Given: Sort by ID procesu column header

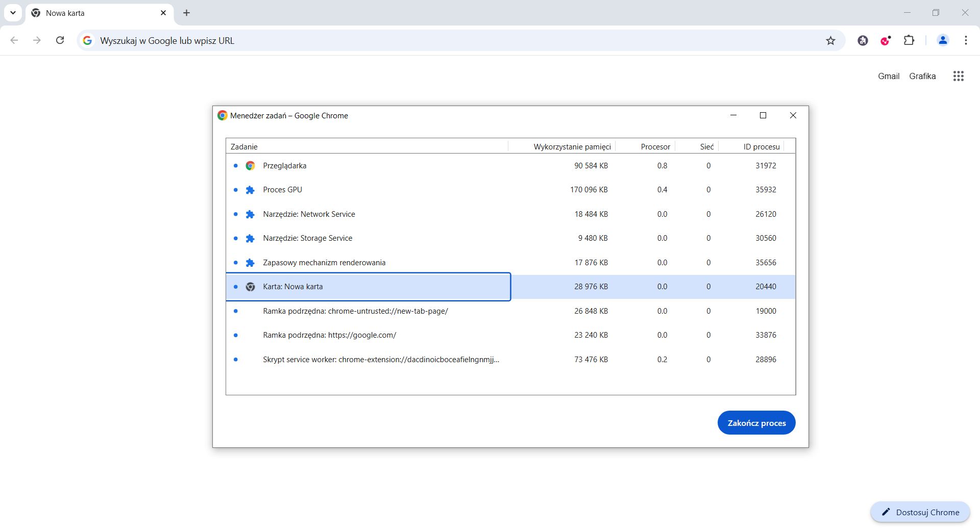Looking at the screenshot, I should (x=761, y=147).
